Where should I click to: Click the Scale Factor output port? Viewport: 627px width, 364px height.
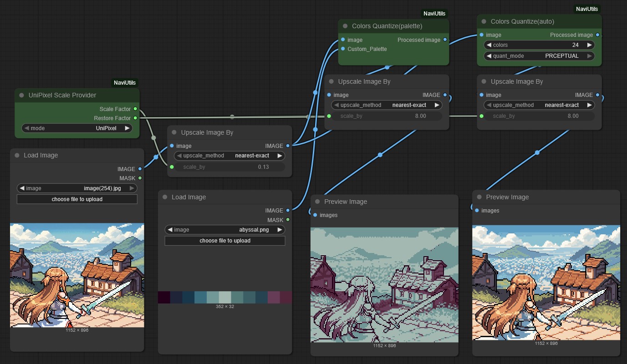(135, 109)
